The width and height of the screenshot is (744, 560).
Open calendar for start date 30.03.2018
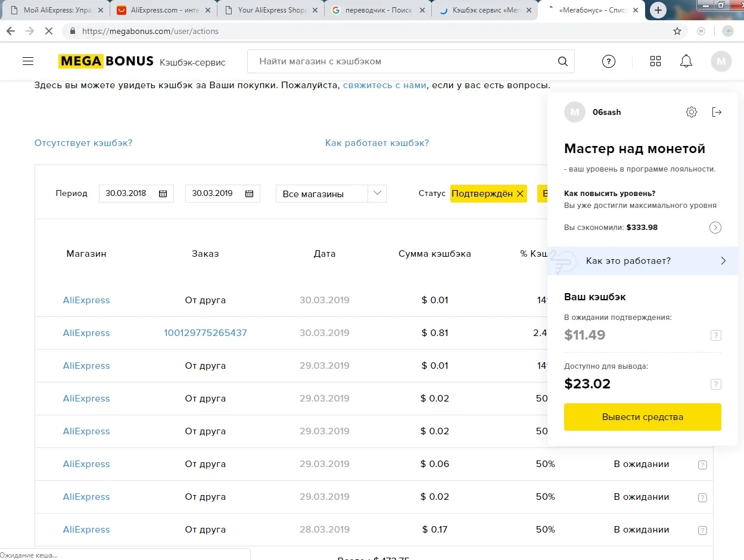click(x=163, y=194)
